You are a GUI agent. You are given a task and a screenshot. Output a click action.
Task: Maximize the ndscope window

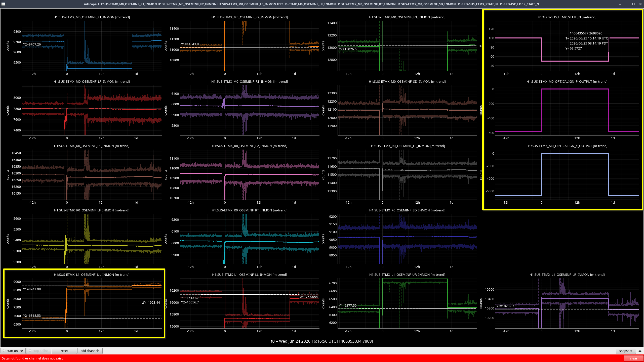[x=634, y=4]
